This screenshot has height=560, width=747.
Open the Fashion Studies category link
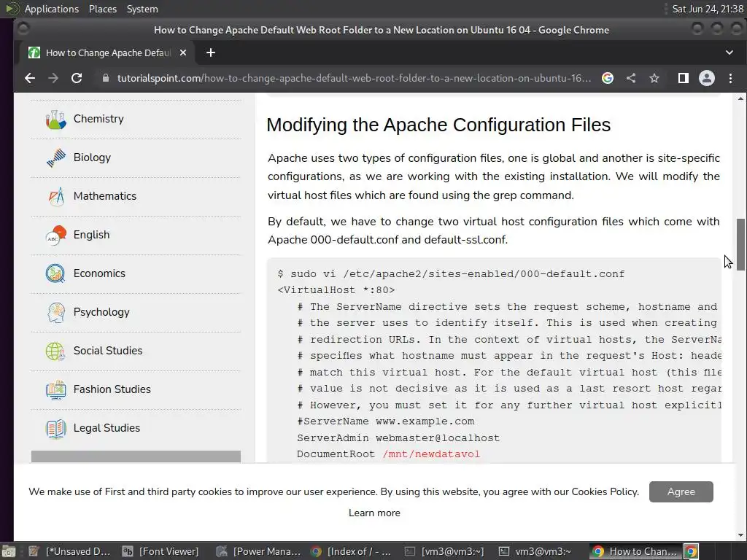(x=112, y=389)
